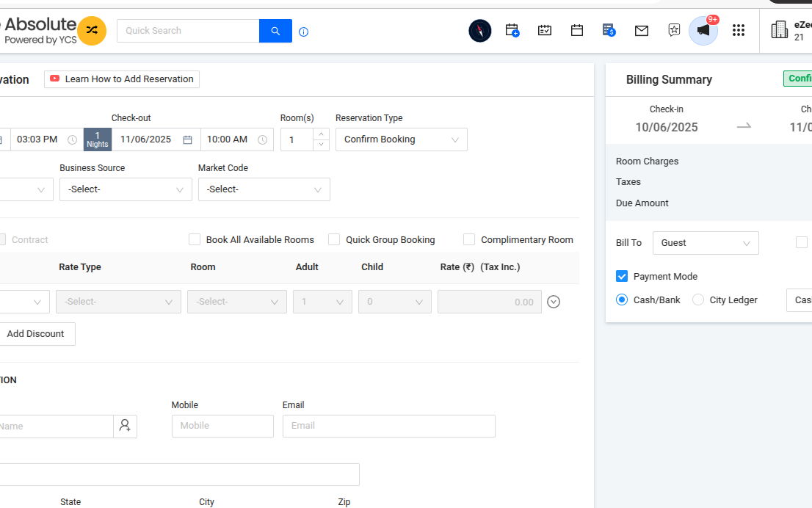Open the Bill To Guest dropdown
Screen dimensions: 812x508
[x=705, y=243]
